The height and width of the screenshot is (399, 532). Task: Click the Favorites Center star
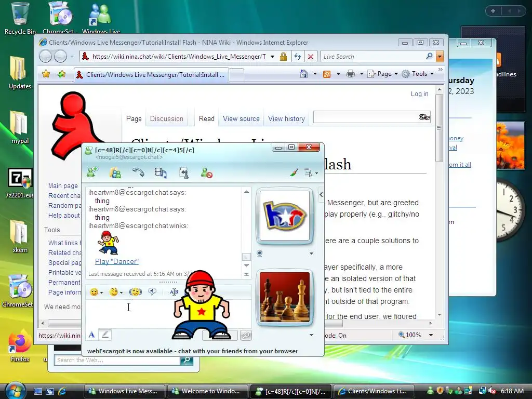tap(46, 74)
